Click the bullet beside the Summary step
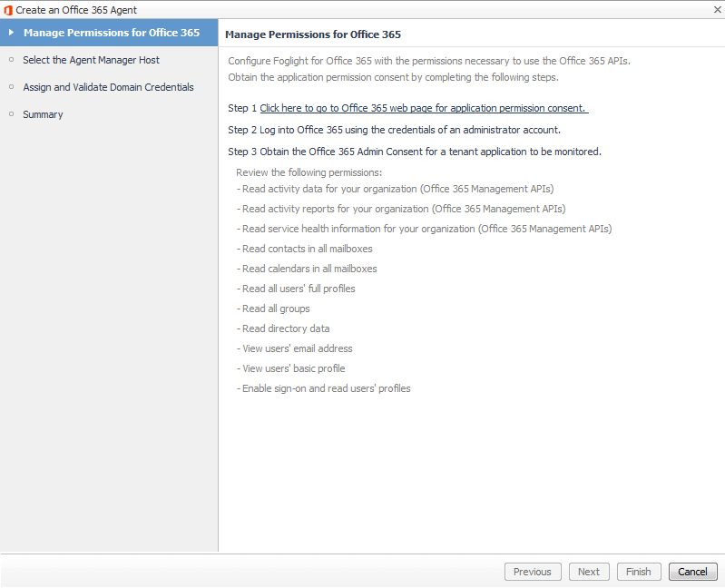 11,114
